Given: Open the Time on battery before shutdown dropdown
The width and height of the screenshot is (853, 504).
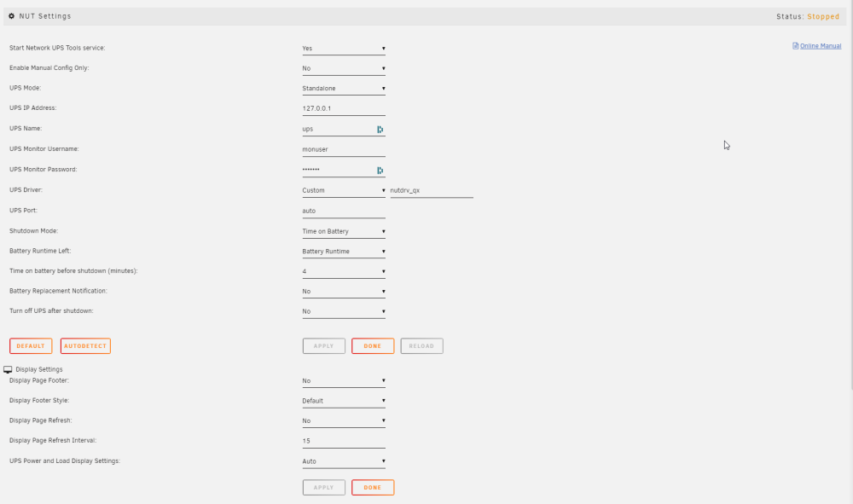Looking at the screenshot, I should 344,272.
